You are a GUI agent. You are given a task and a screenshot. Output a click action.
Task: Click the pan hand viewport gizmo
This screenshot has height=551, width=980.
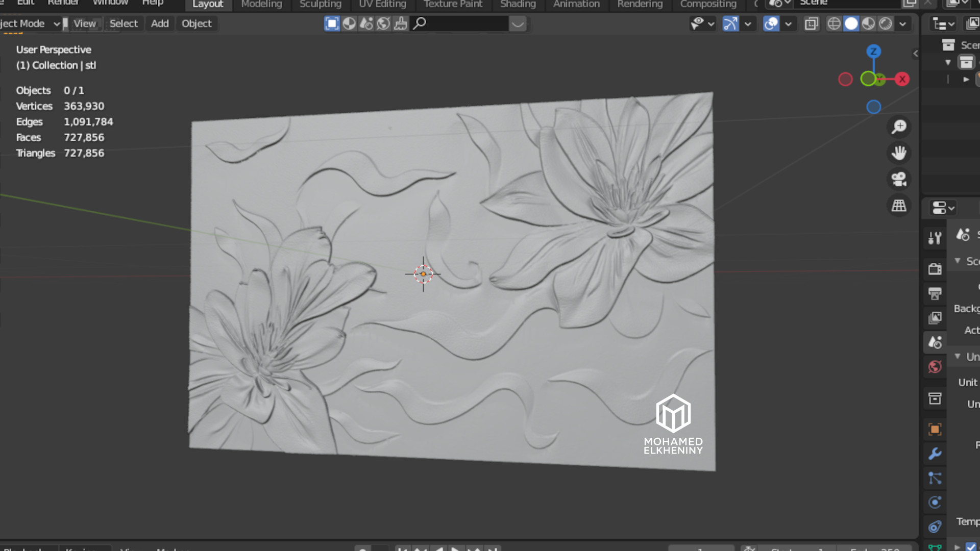click(899, 153)
